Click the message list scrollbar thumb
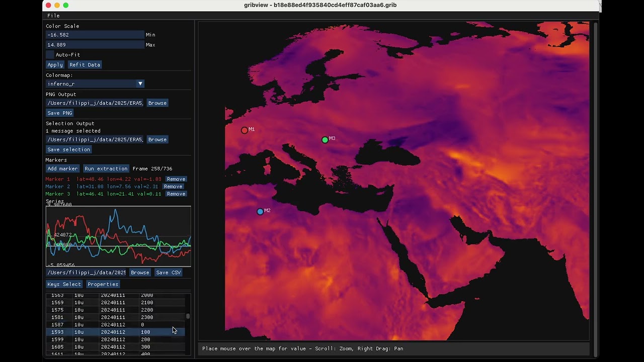Image resolution: width=644 pixels, height=362 pixels. click(188, 316)
